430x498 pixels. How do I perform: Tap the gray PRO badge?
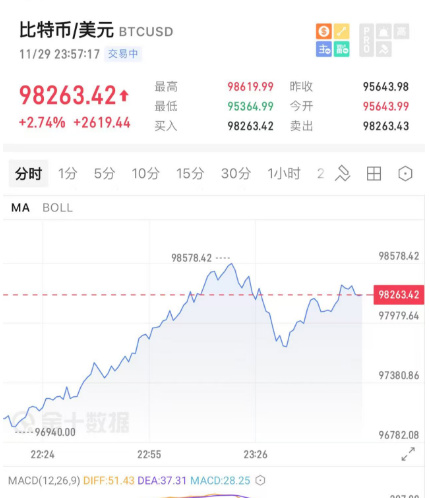tap(366, 40)
